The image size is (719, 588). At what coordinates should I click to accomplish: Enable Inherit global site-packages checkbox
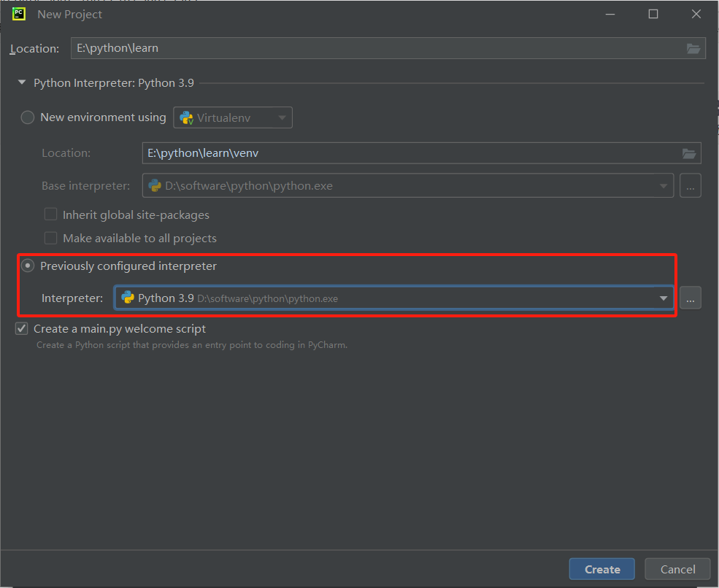click(50, 214)
